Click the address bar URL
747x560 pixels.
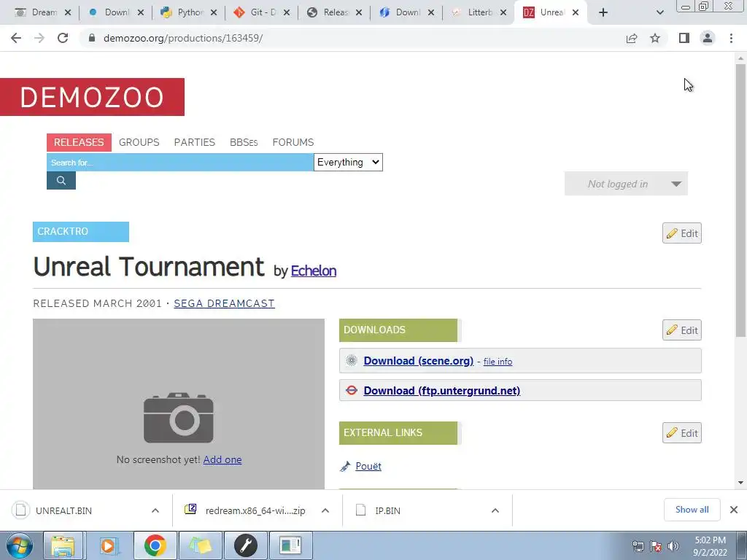(183, 38)
